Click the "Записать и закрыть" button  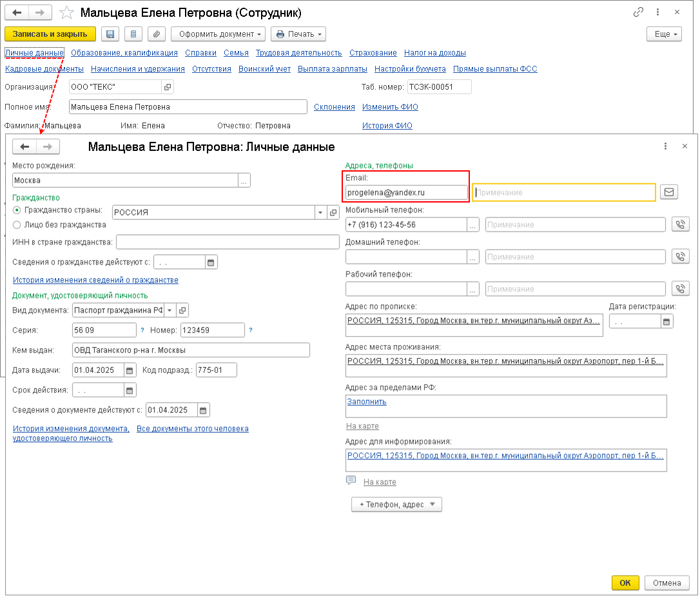point(50,34)
